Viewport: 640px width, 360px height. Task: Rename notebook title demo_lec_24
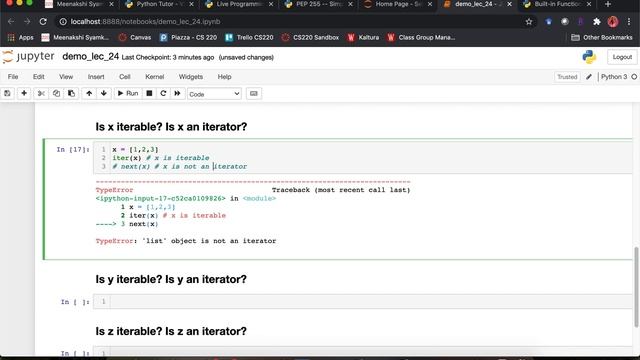click(x=91, y=57)
